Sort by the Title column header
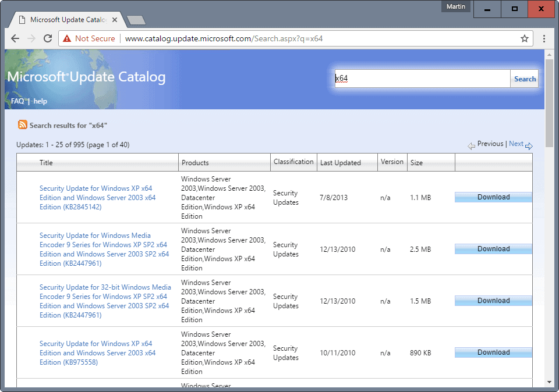Viewport: 559px width, 392px height. [x=46, y=163]
